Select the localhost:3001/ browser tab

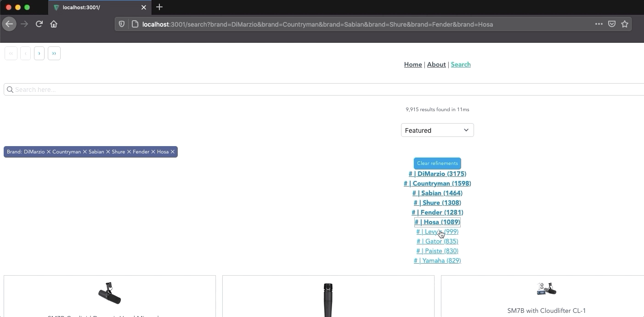(99, 7)
